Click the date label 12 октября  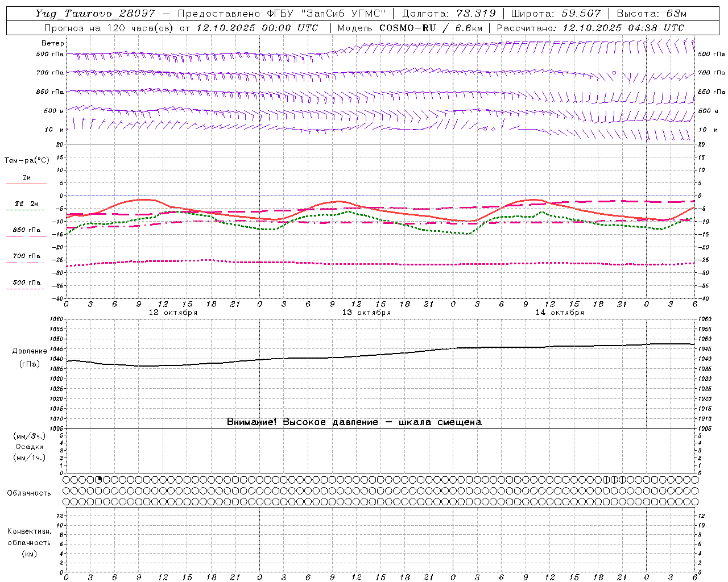click(173, 313)
